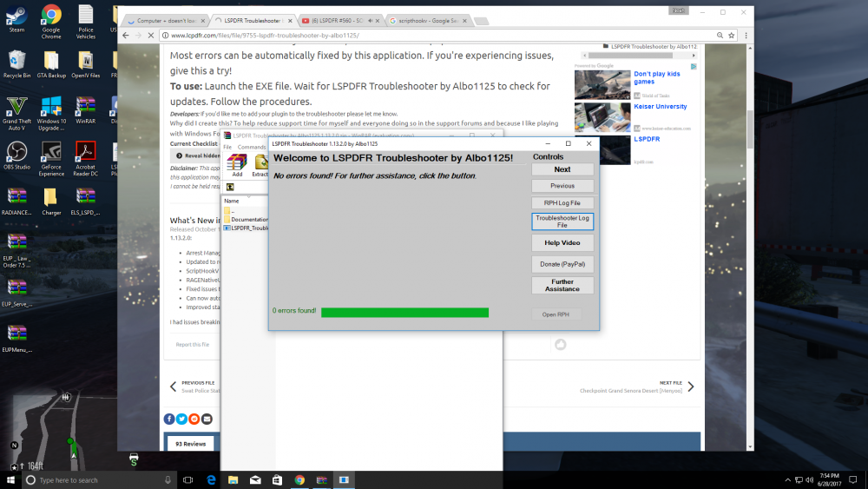Click the Further Assistance button
The width and height of the screenshot is (868, 489).
coord(562,285)
